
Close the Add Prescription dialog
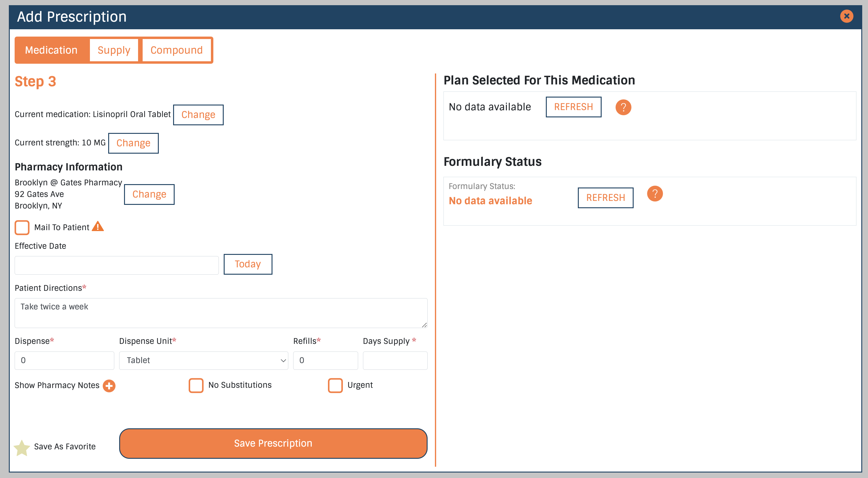(847, 16)
